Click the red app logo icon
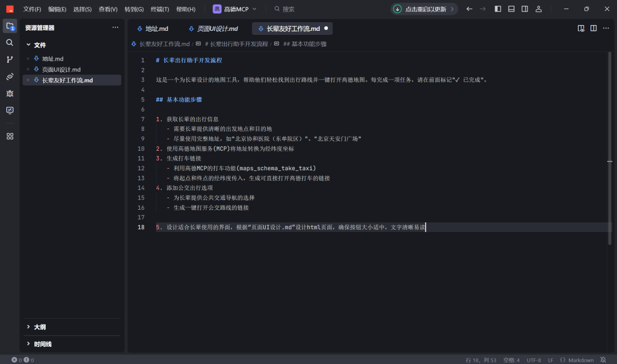The image size is (617, 364). coord(10,9)
